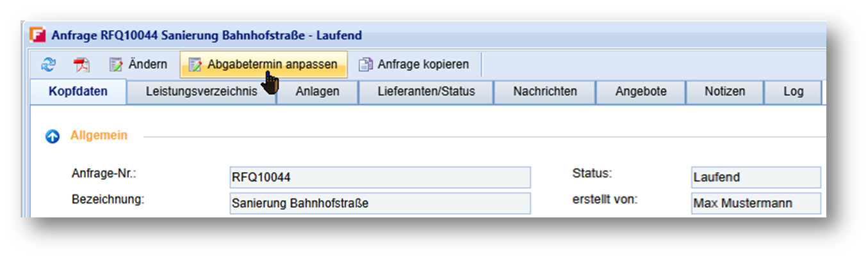Collapse the Allgemein section arrow
This screenshot has width=868, height=259.
[x=53, y=136]
